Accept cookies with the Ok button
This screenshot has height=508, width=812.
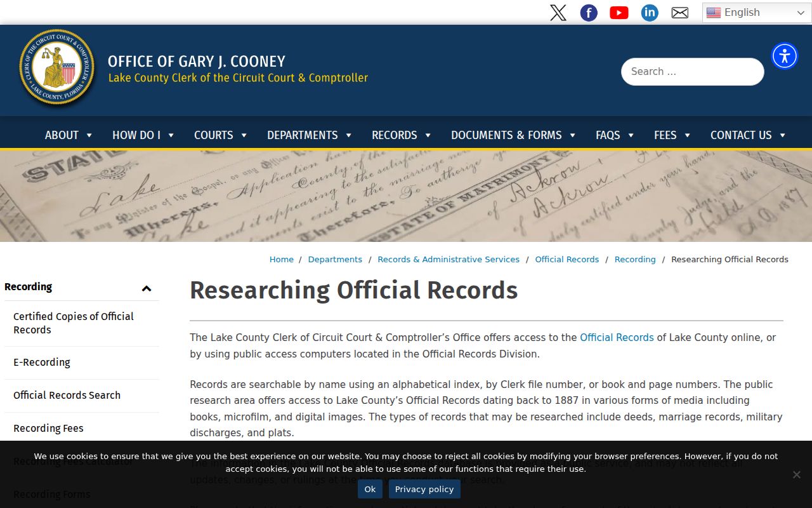(370, 489)
